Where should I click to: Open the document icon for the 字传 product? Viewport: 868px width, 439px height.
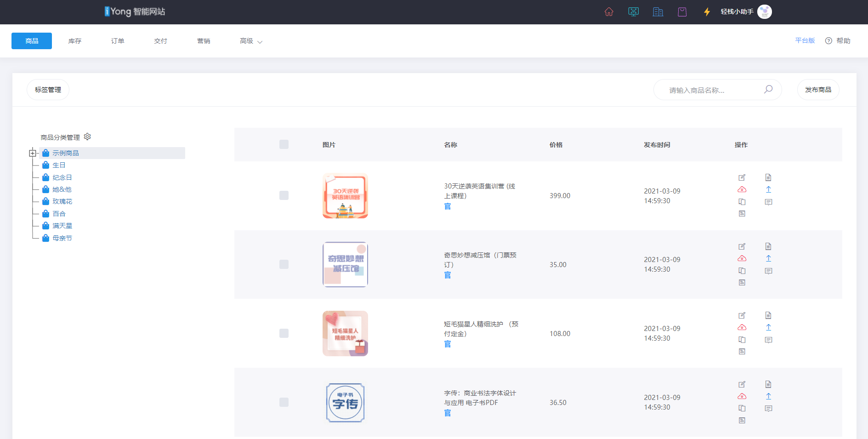[768, 384]
